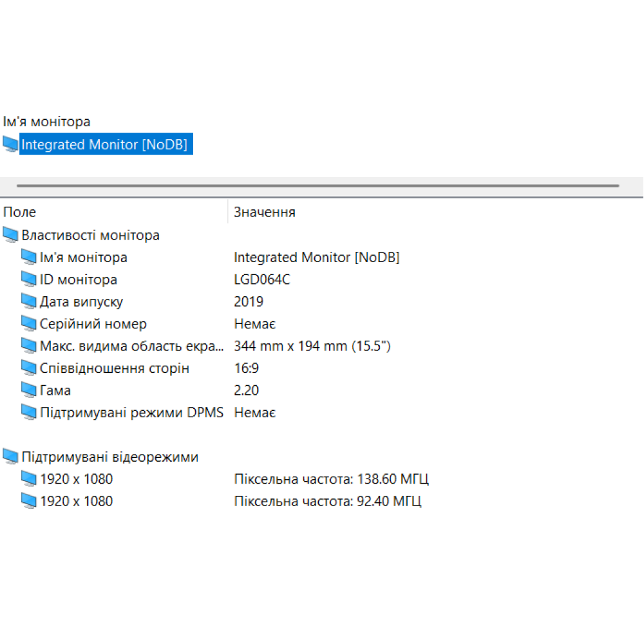The height and width of the screenshot is (644, 644).
Task: Click the icon next to ID монітора row
Action: point(30,279)
